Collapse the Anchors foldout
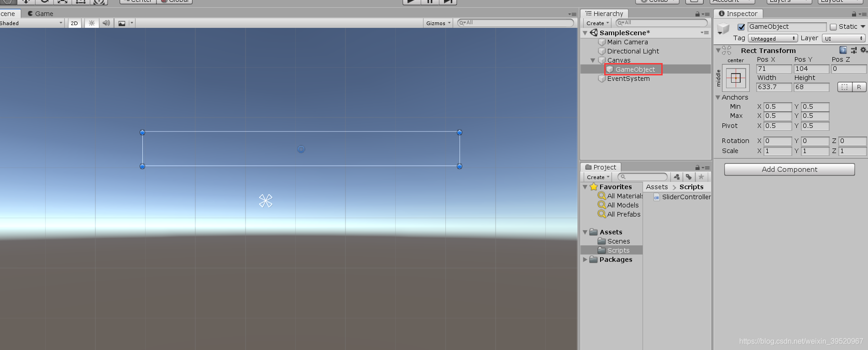The image size is (868, 350). (718, 97)
